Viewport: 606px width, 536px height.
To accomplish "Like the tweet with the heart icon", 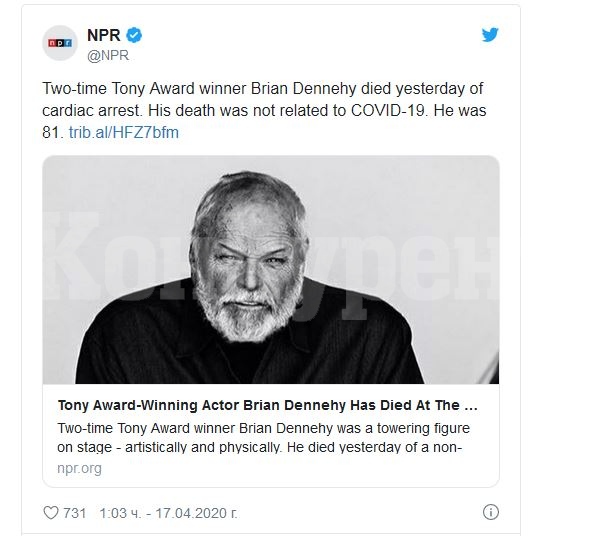I will pyautogui.click(x=51, y=513).
